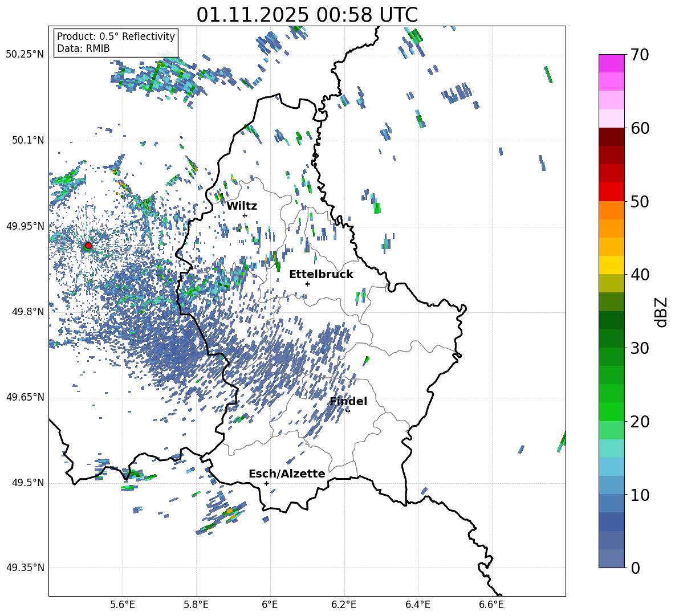Viewport: 675px width, 616px height.
Task: Click the timestamp title 01.11.2025 00:58 UTC
Action: point(307,15)
